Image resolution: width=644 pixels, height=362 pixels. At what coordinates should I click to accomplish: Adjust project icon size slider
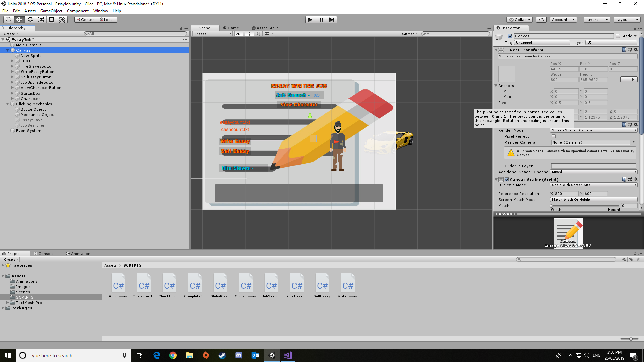(629, 339)
